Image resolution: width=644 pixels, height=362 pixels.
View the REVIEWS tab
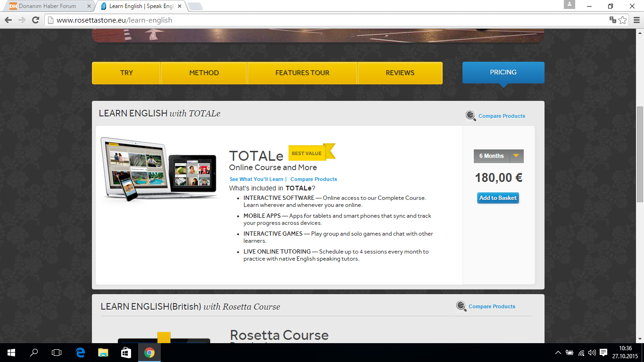coord(400,73)
